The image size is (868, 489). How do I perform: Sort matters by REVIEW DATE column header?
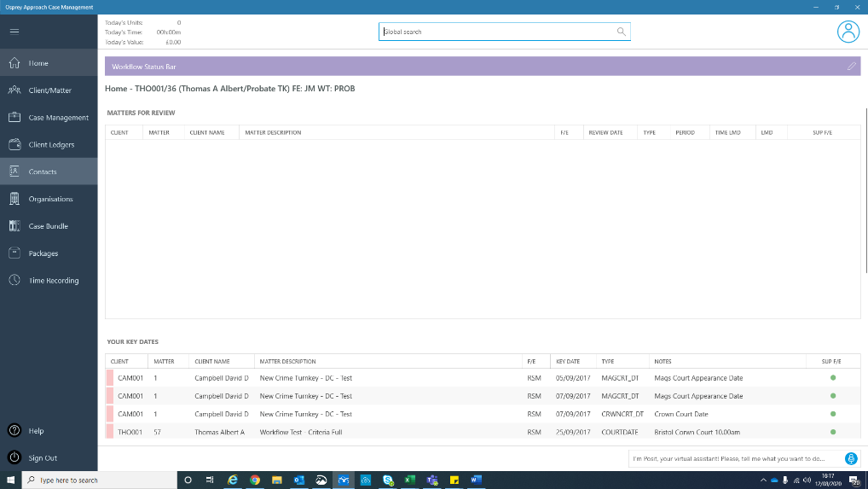pyautogui.click(x=605, y=132)
